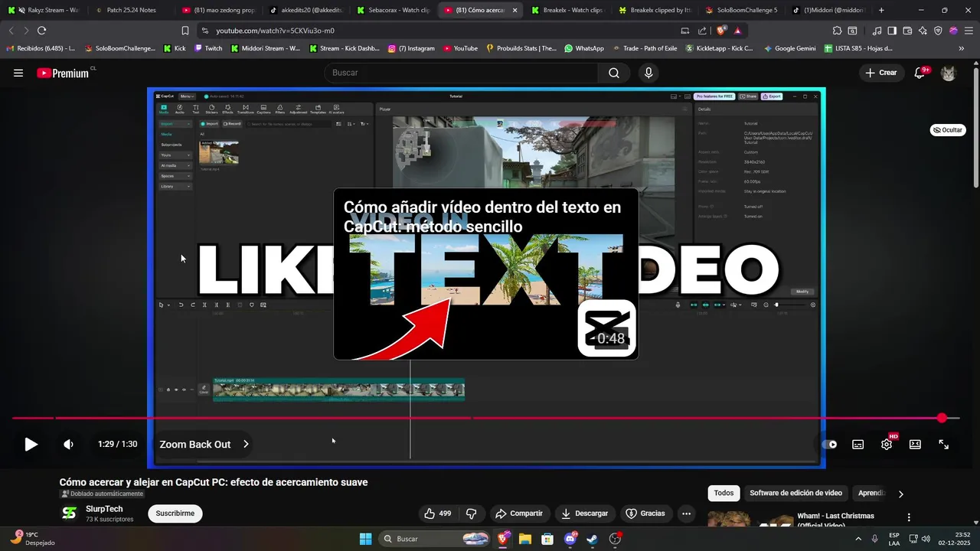
Task: Open the 'Zoom Back Out' chapter list
Action: pos(204,444)
